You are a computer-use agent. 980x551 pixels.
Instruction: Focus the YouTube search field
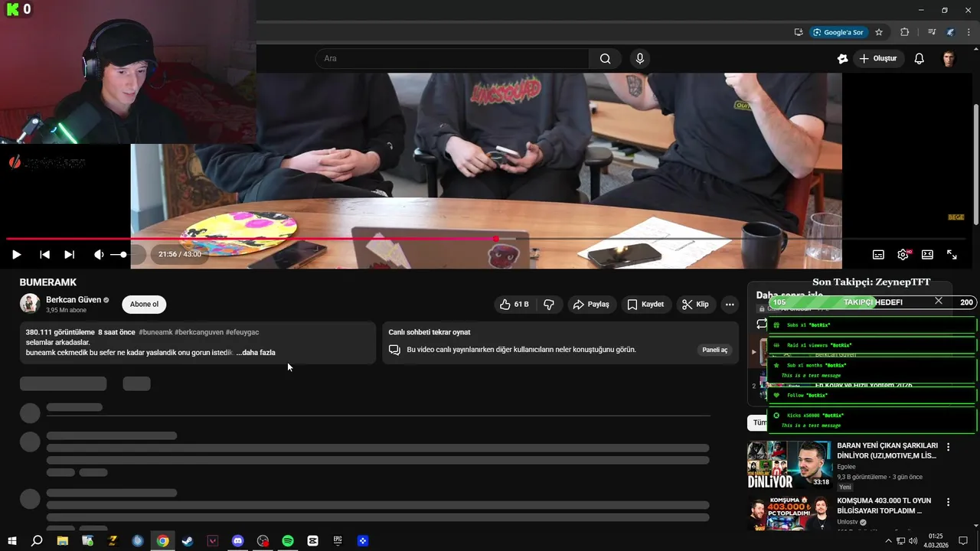pos(452,59)
